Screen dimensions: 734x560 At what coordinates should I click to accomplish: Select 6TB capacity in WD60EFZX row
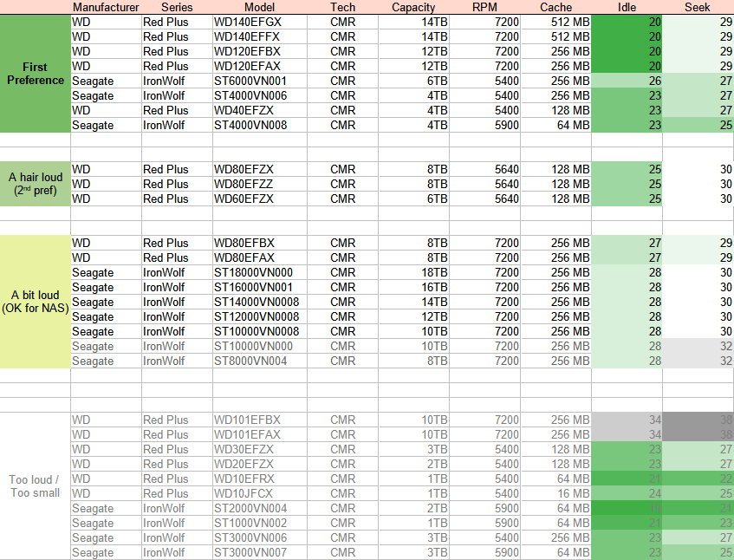414,199
